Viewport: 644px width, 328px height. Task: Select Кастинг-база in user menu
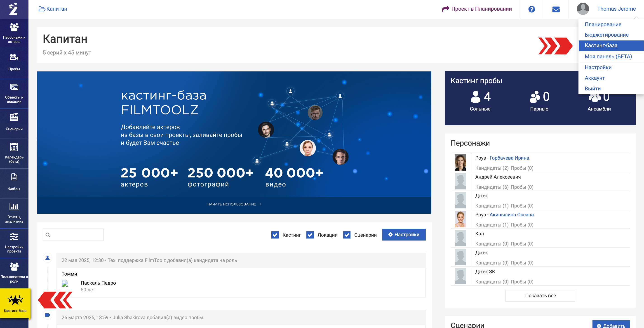(611, 45)
